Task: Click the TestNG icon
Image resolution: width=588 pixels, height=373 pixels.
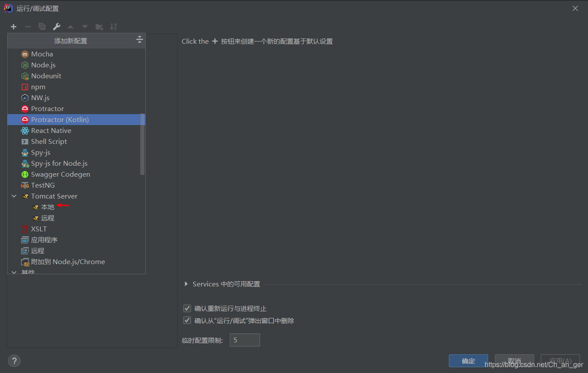Action: (x=25, y=185)
